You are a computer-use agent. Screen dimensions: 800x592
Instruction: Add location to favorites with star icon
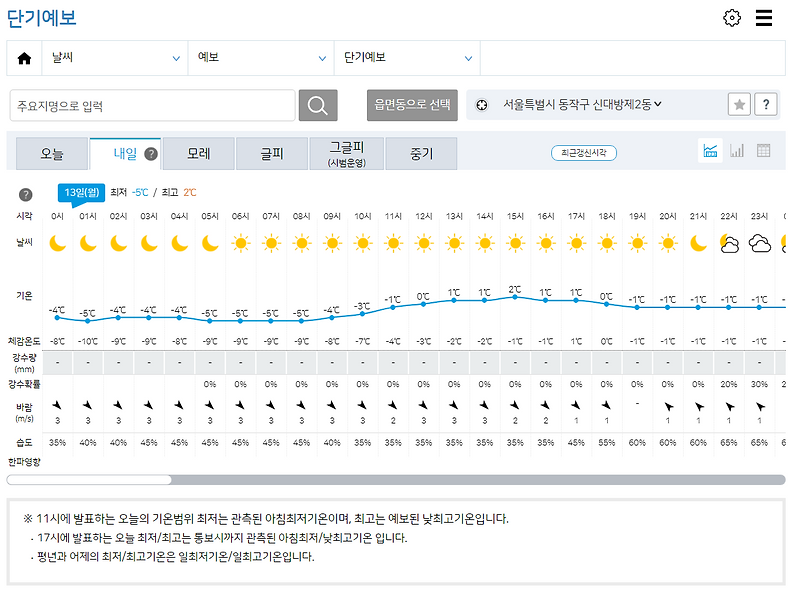(x=739, y=105)
